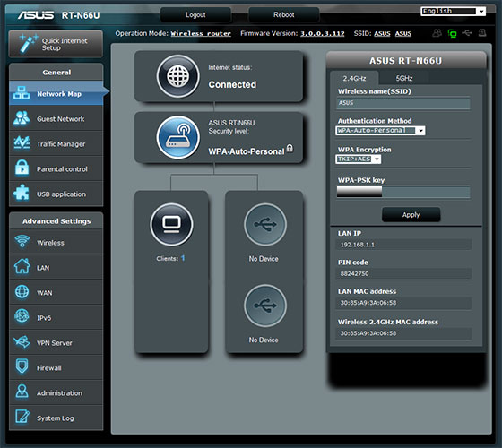Click the Wireless 2.4GHz MAC address value
Image resolution: width=502 pixels, height=448 pixels.
368,333
